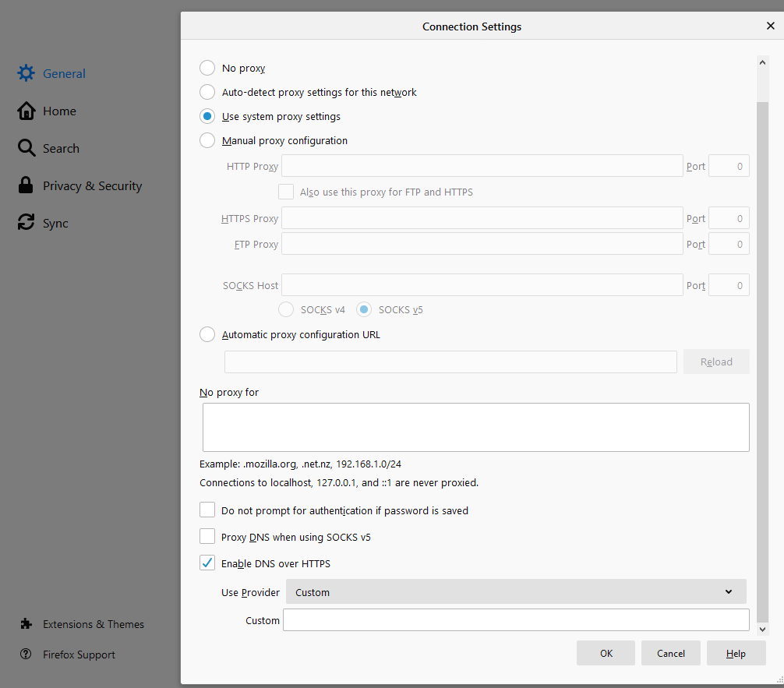Select the No proxy radio button
The image size is (784, 688).
pyautogui.click(x=207, y=68)
